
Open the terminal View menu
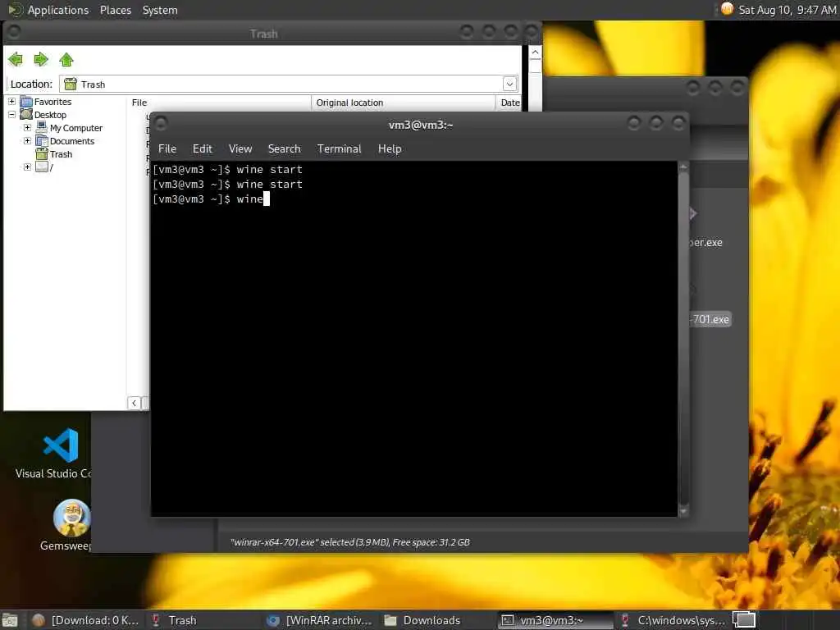pos(240,149)
